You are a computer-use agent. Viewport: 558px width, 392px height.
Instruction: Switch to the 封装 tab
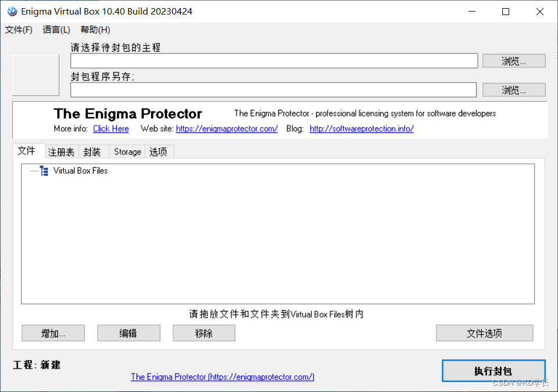pyautogui.click(x=91, y=152)
